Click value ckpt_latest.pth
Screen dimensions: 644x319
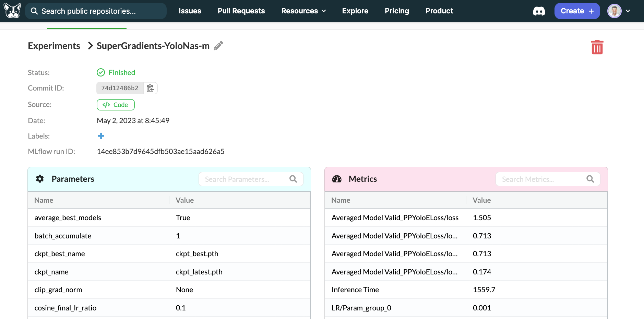[199, 272]
